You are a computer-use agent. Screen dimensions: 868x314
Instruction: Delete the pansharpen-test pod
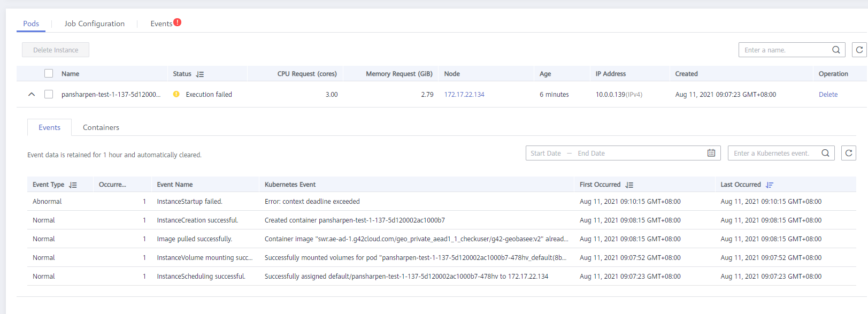tap(828, 95)
